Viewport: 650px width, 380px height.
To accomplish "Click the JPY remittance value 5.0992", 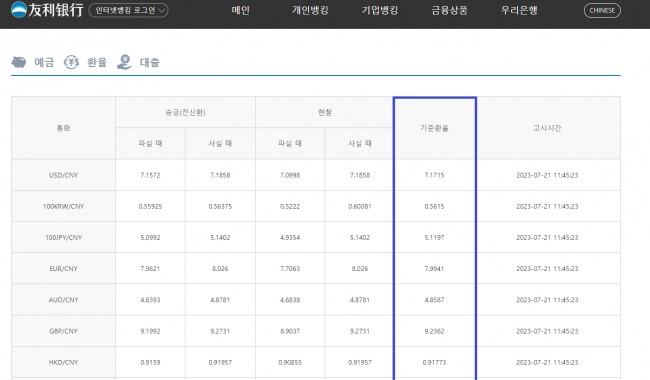I will 150,237.
